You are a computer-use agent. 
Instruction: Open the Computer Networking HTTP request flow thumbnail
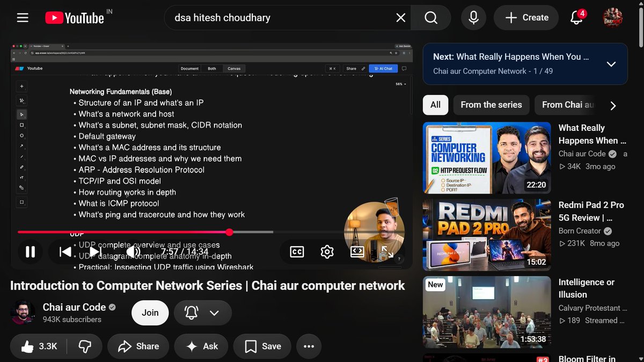pyautogui.click(x=487, y=158)
